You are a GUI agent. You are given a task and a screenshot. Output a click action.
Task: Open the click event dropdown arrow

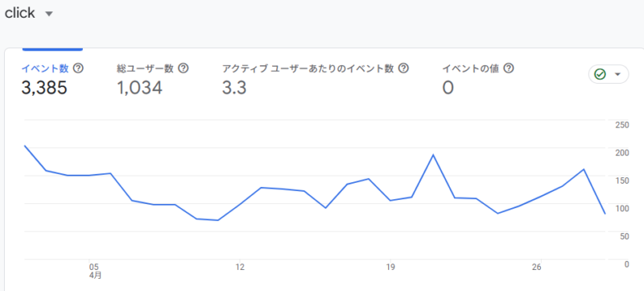49,14
